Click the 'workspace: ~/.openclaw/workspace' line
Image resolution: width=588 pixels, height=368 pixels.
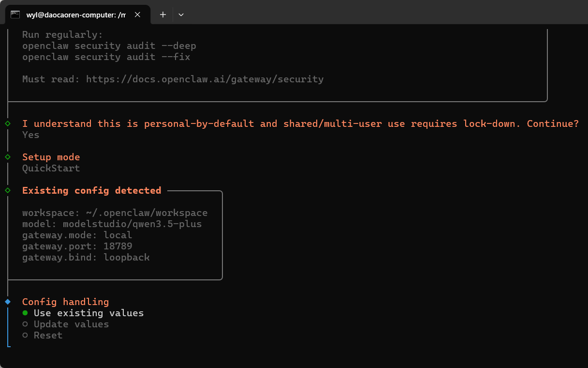pos(115,213)
